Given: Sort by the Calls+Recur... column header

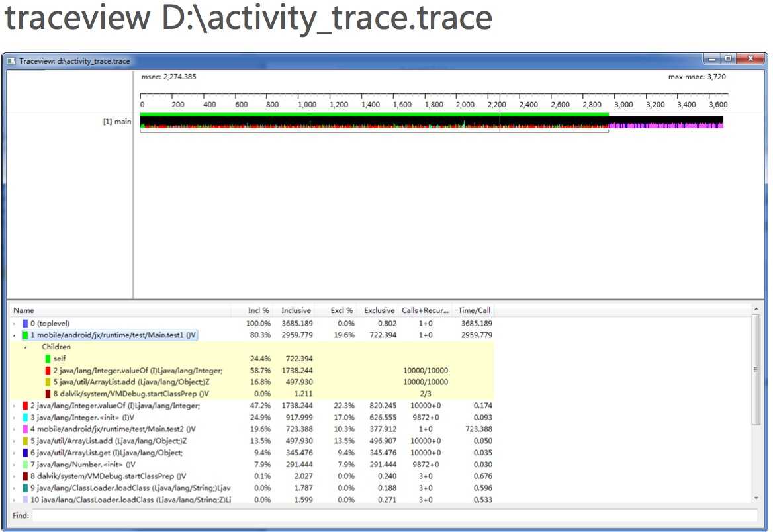Looking at the screenshot, I should (x=425, y=310).
